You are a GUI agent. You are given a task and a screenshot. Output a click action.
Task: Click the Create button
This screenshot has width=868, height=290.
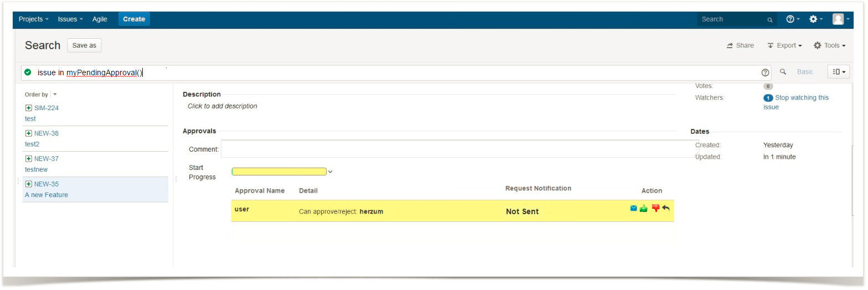(134, 19)
